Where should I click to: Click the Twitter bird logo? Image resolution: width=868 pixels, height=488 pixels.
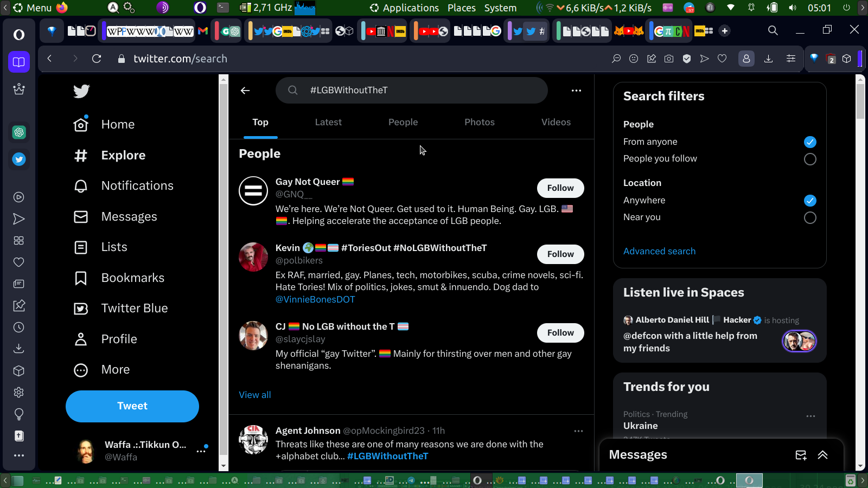pyautogui.click(x=81, y=91)
